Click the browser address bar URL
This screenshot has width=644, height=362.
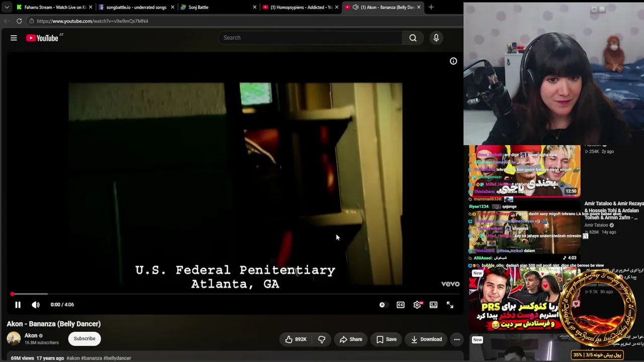[93, 21]
